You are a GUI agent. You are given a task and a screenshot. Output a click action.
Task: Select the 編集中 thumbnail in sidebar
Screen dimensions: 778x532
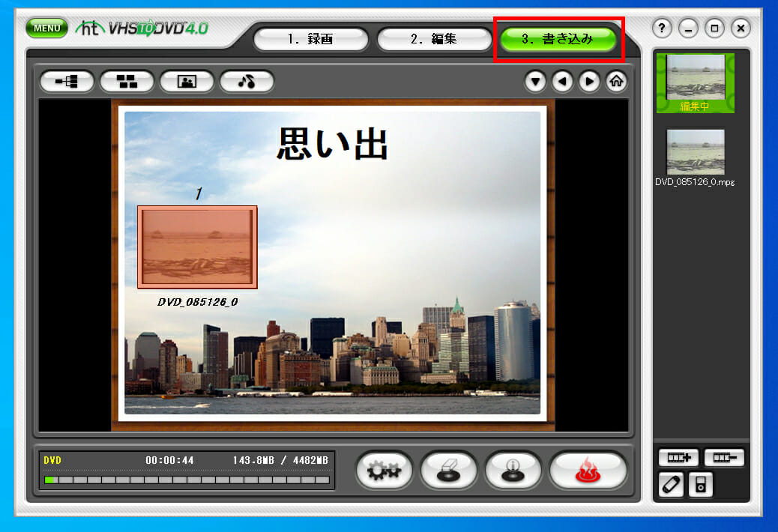[695, 83]
